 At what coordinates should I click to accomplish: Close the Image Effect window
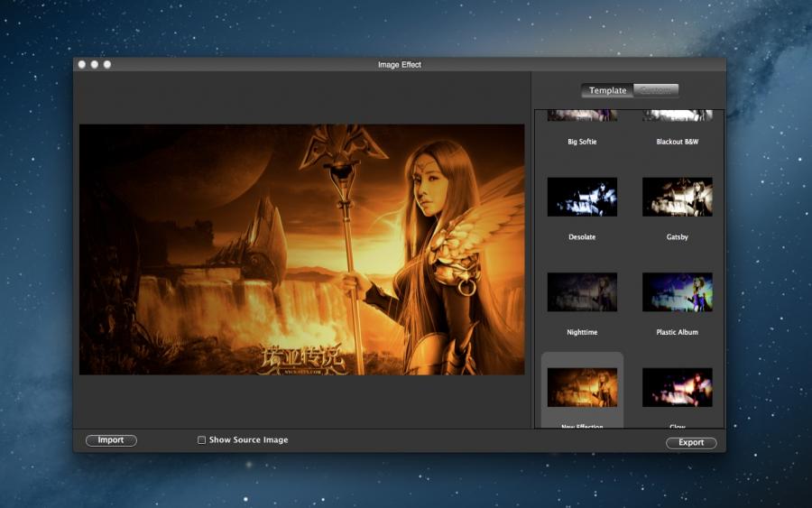82,64
